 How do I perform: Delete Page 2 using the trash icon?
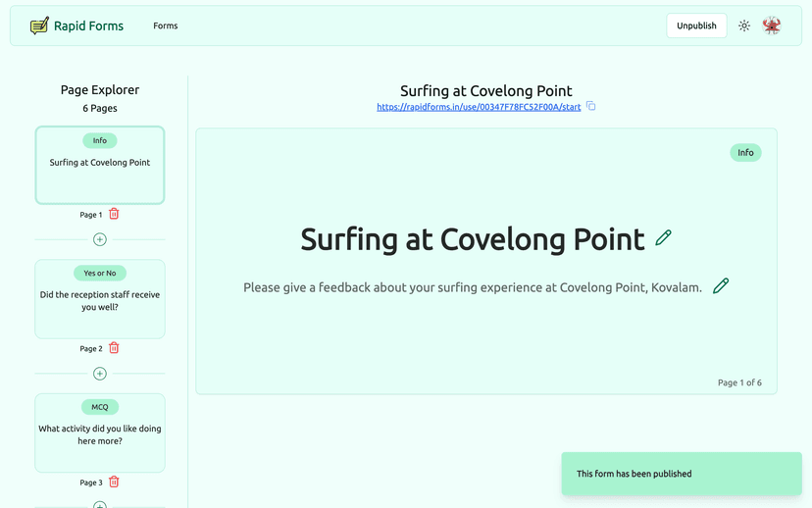[x=114, y=348]
